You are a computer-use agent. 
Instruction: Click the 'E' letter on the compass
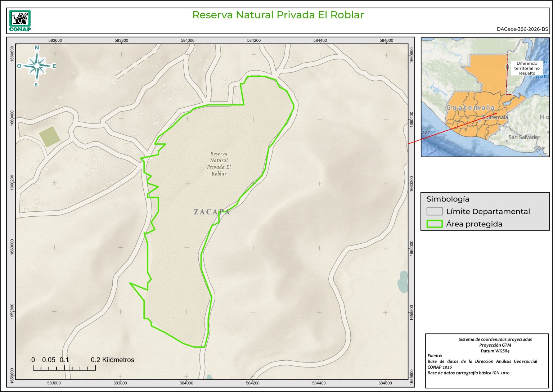click(54, 66)
